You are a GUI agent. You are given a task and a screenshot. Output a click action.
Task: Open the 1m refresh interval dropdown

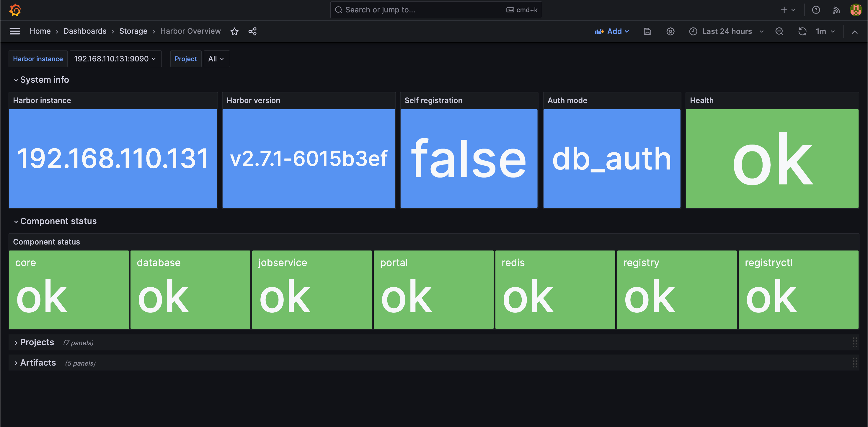(825, 31)
